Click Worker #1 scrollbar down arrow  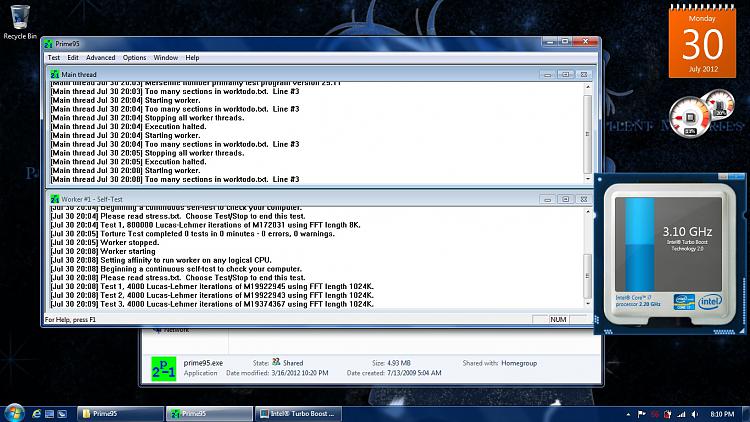(x=588, y=303)
